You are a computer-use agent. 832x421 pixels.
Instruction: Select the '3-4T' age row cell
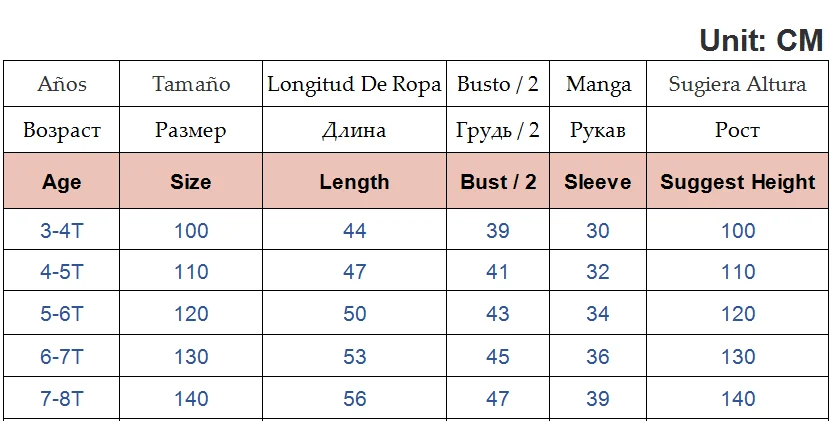[x=62, y=231]
